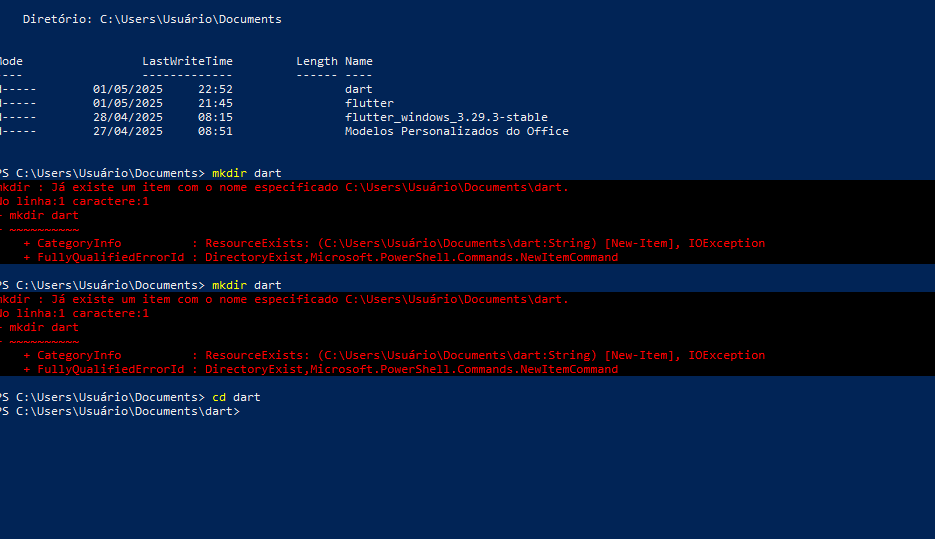Click the 'dart' directory name in listing

tap(358, 89)
